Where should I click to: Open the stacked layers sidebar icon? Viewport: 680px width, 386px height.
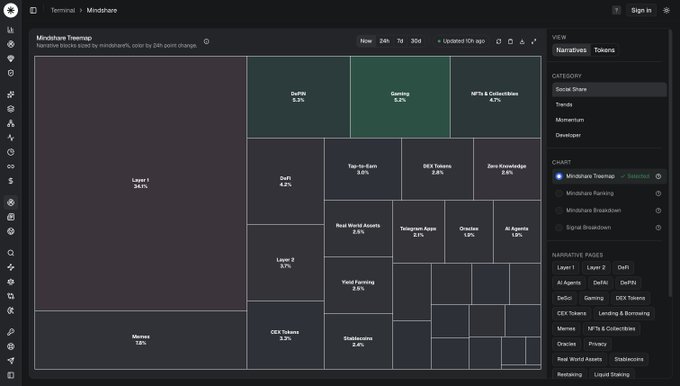(x=11, y=109)
